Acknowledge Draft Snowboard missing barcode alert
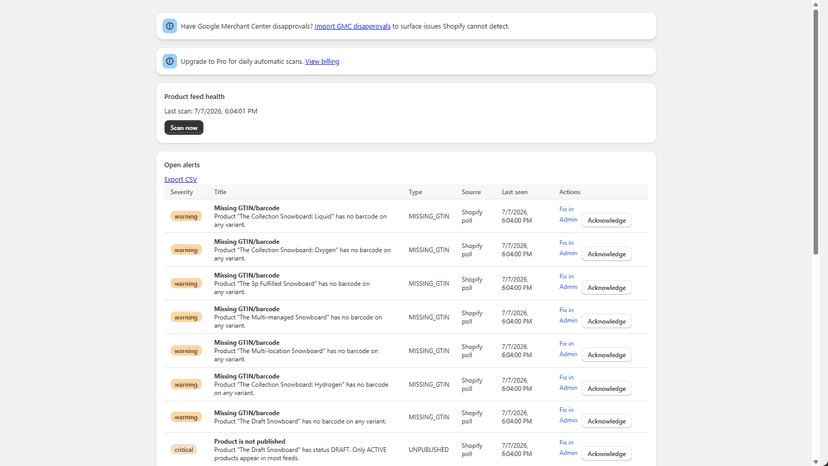The image size is (828, 466). point(606,421)
